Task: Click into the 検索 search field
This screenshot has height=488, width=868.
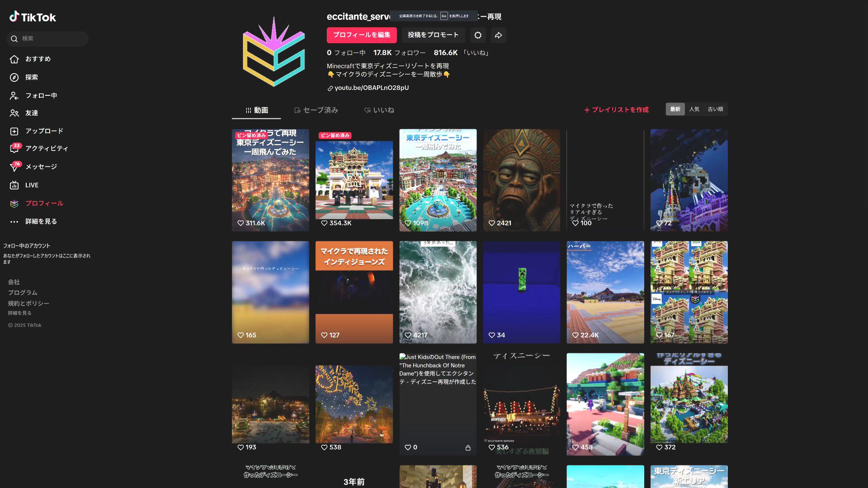Action: pyautogui.click(x=47, y=39)
